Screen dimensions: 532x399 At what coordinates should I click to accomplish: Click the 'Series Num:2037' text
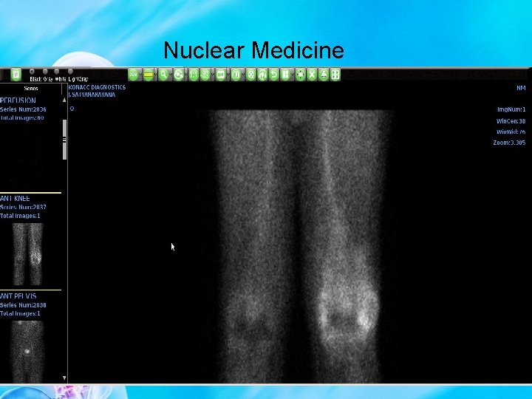[23, 207]
